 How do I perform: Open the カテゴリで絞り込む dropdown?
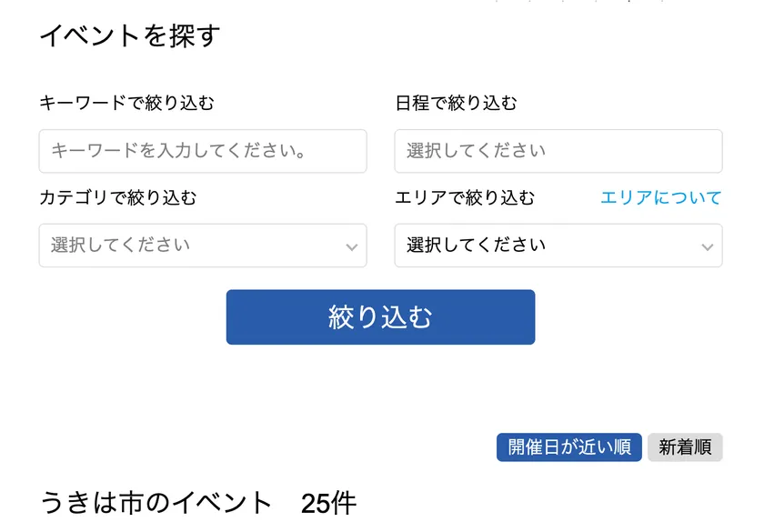click(x=202, y=246)
